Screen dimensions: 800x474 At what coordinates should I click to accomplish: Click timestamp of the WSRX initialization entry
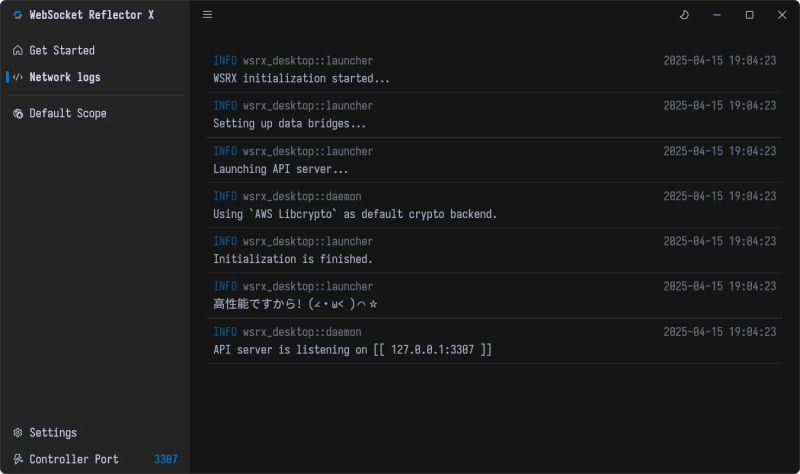click(x=720, y=61)
